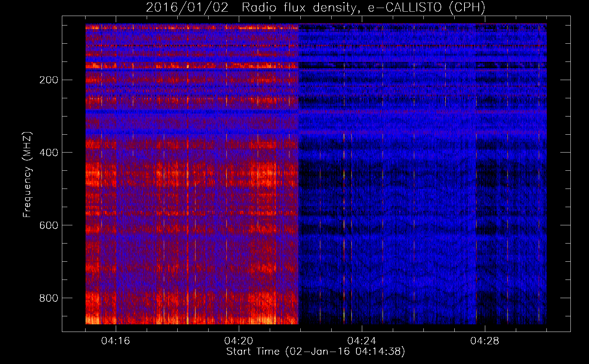589x364 pixels.
Task: Click the 600 frequency tick label
Action: [x=49, y=225]
